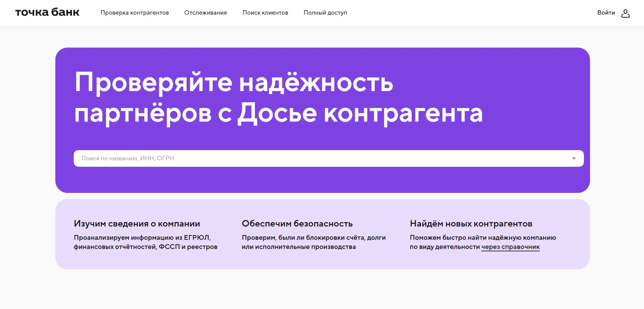Click the Изучим сведения о компании heading
The image size is (644, 309).
click(137, 223)
